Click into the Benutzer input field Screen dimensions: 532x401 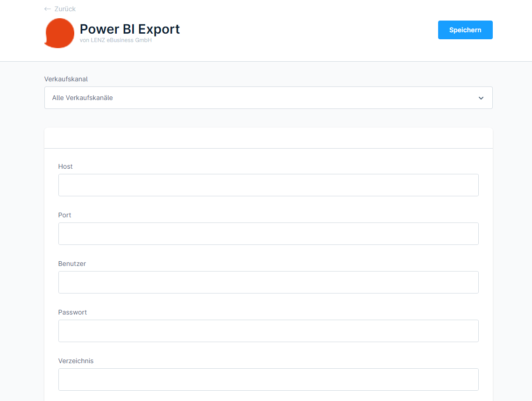[x=268, y=282]
